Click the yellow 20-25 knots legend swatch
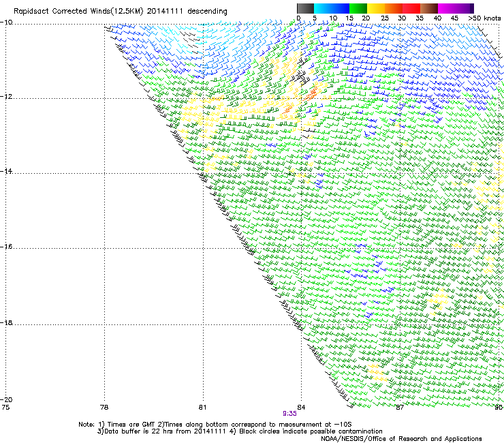Viewport: 504px width, 443px height. click(x=376, y=8)
